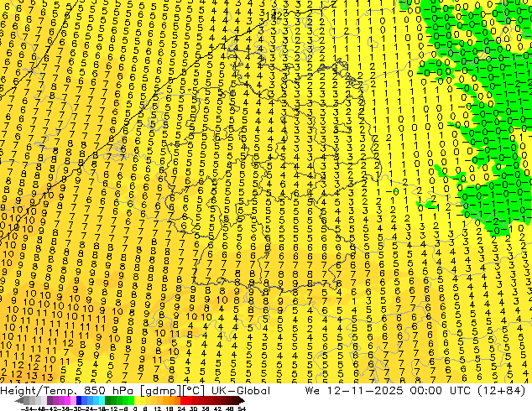This screenshot has width=532, height=411.
Task: Click the "0" legend scale label
Action: point(135,408)
